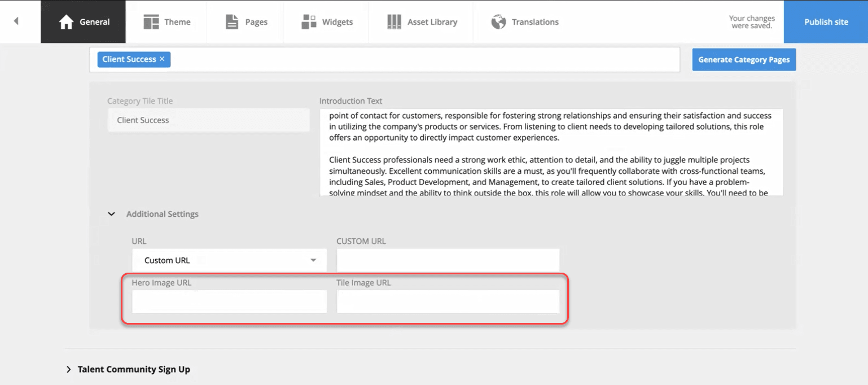Click the Pages document icon
The width and height of the screenshot is (868, 385).
[x=232, y=22]
